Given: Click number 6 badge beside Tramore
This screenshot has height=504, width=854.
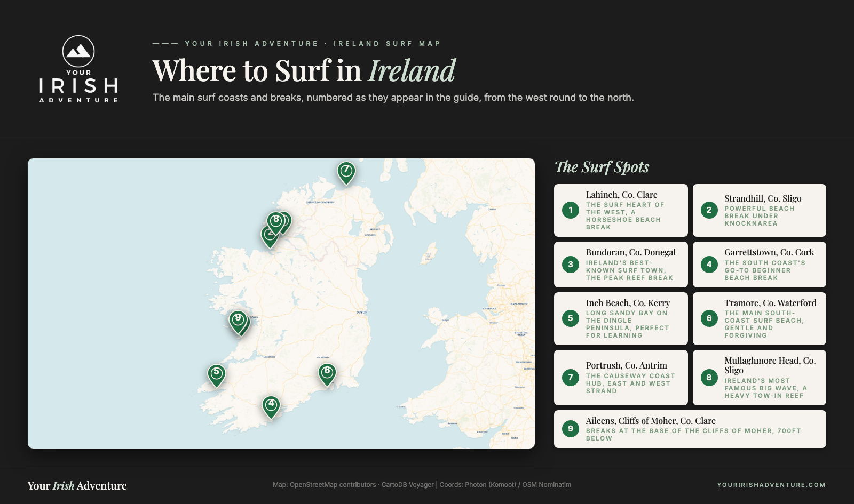Looking at the screenshot, I should pos(709,318).
